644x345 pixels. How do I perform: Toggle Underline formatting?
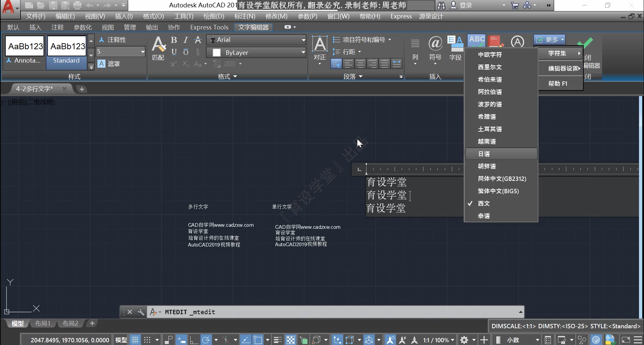[174, 52]
